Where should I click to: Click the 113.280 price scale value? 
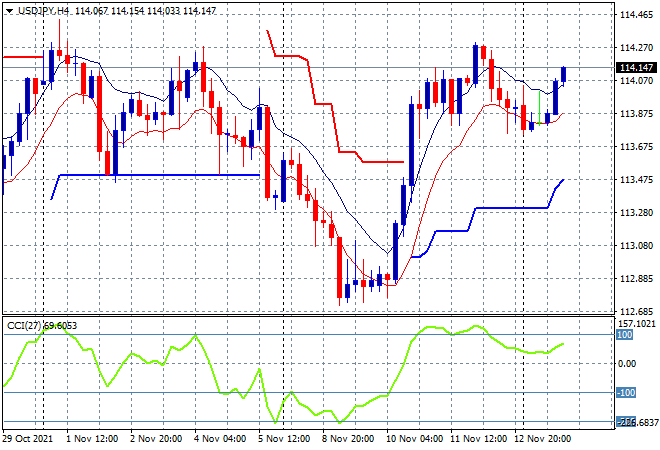point(636,213)
